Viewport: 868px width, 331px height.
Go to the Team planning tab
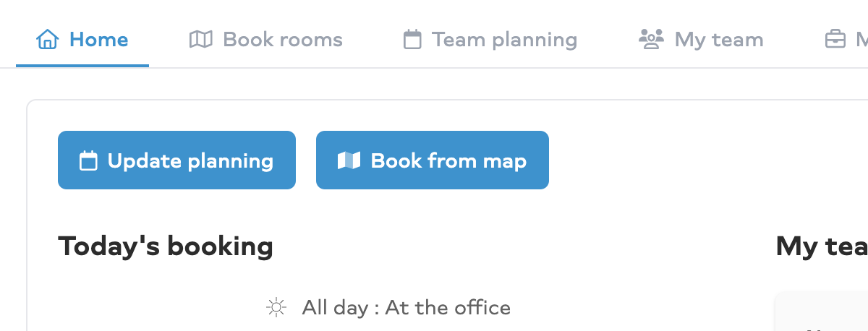pyautogui.click(x=490, y=39)
